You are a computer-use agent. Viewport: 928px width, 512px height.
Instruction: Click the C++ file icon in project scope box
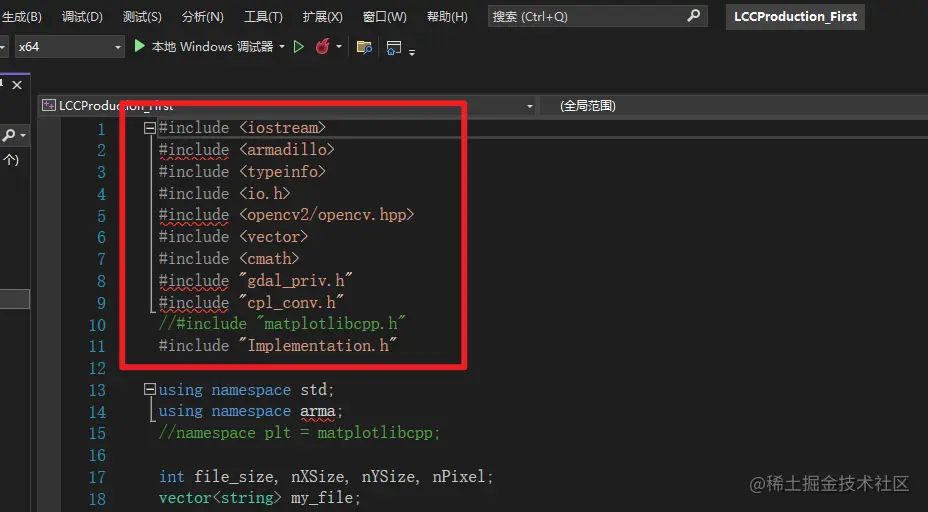click(x=49, y=106)
